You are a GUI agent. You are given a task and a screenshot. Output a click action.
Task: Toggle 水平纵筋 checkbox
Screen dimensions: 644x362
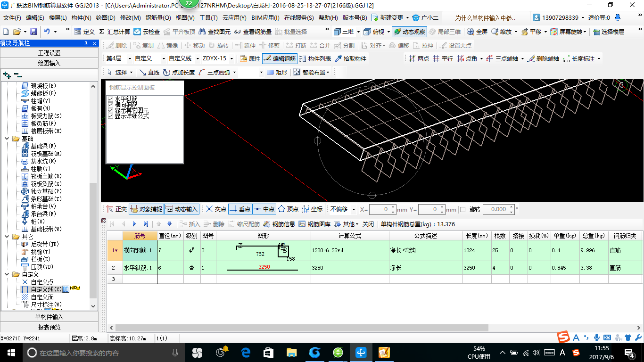click(111, 99)
